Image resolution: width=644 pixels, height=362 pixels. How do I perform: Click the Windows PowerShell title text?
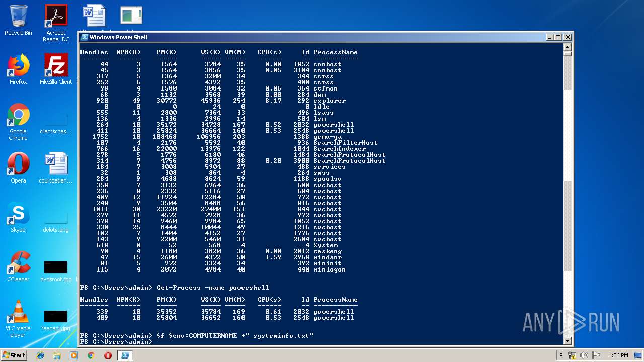118,37
